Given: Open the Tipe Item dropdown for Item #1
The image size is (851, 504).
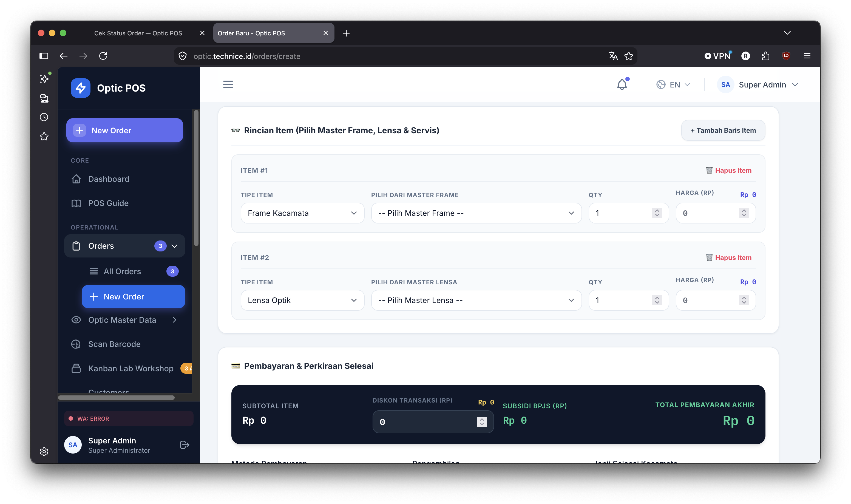Looking at the screenshot, I should click(302, 213).
